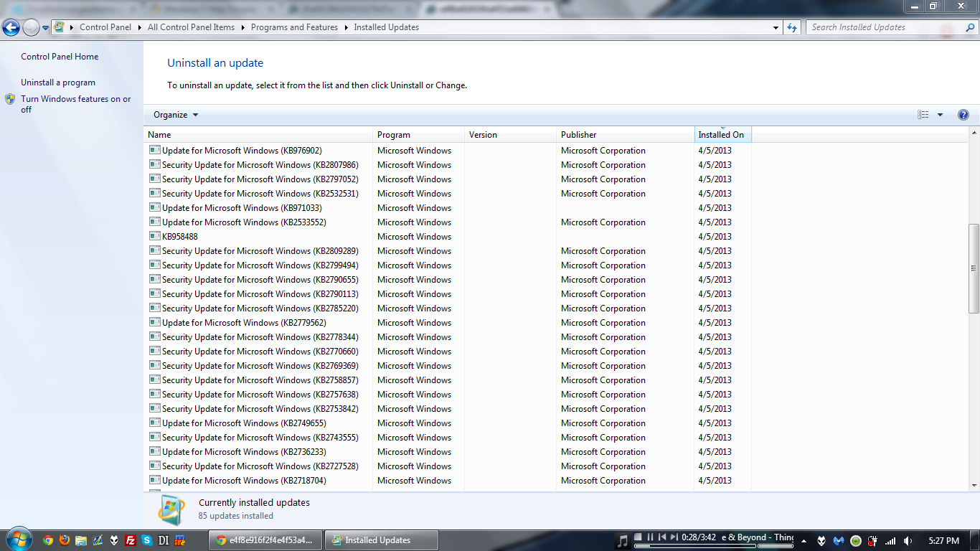Image resolution: width=980 pixels, height=551 pixels.
Task: Expand the Programs and Features breadcrumb arrow
Action: coord(346,27)
